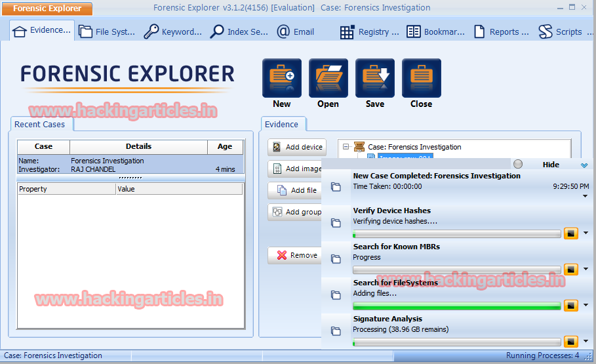Click the Add file button

click(x=295, y=191)
